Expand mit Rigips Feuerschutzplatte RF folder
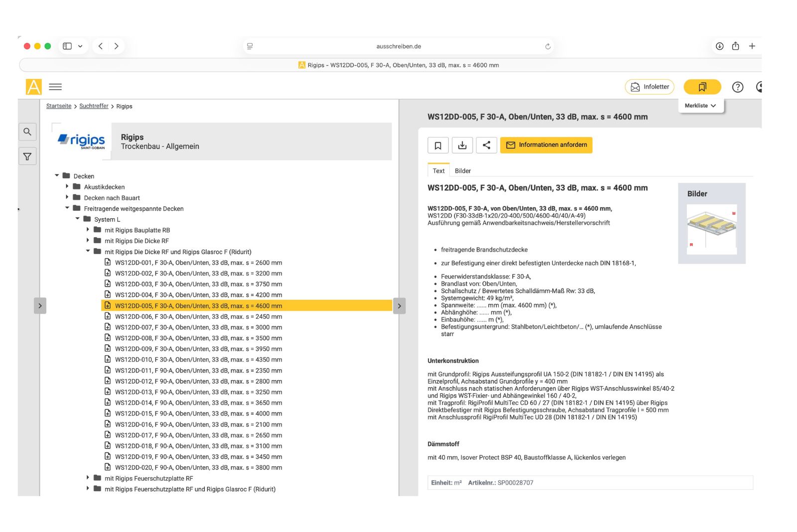797x532 pixels. tap(88, 478)
